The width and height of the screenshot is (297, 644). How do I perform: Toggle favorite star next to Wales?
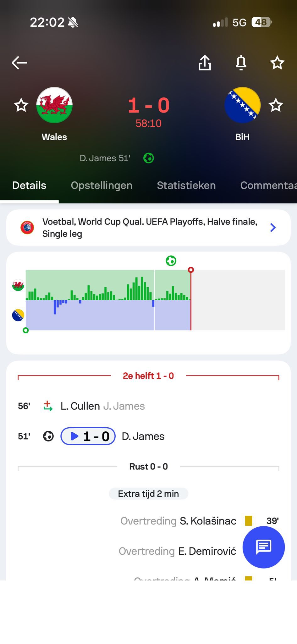[21, 105]
